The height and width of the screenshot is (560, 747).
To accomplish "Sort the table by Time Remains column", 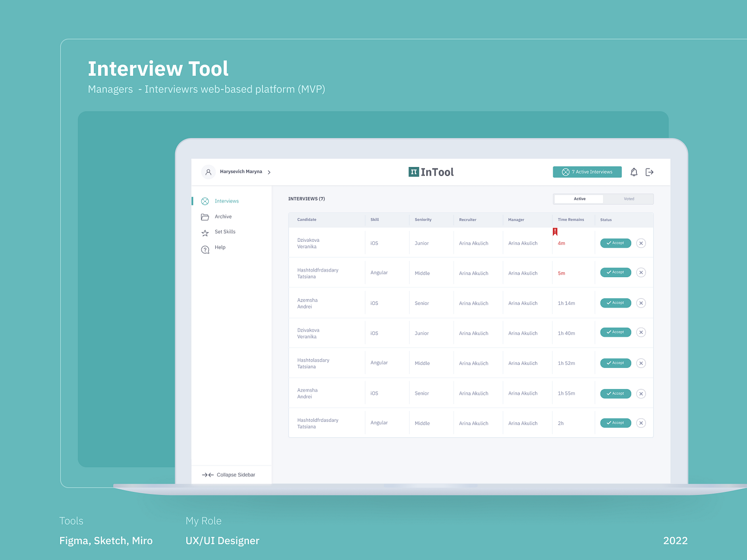I will tap(571, 220).
